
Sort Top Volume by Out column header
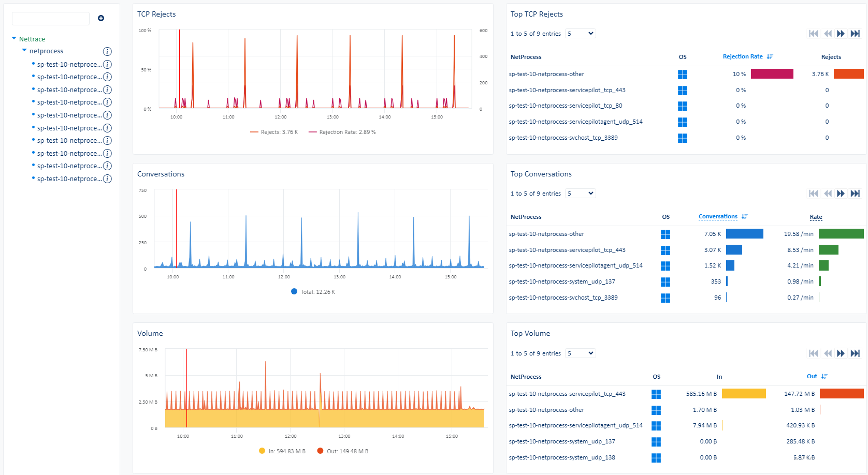click(812, 377)
